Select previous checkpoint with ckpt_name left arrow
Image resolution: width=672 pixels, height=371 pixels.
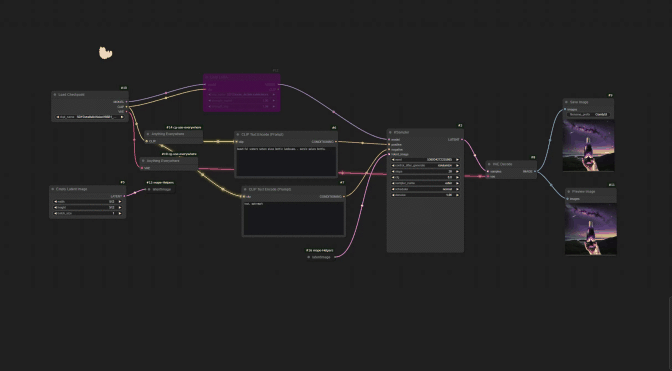click(x=58, y=117)
